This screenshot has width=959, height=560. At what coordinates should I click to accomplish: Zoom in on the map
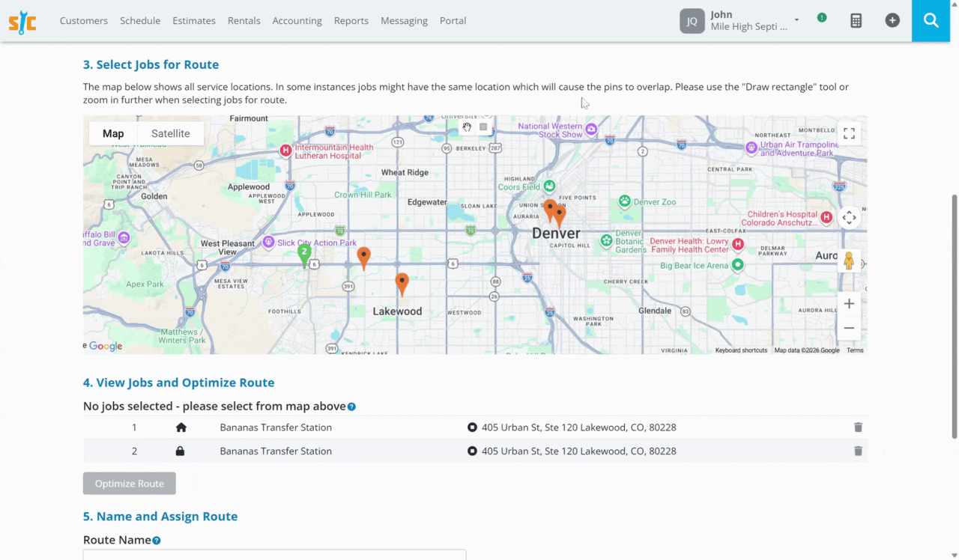[849, 303]
